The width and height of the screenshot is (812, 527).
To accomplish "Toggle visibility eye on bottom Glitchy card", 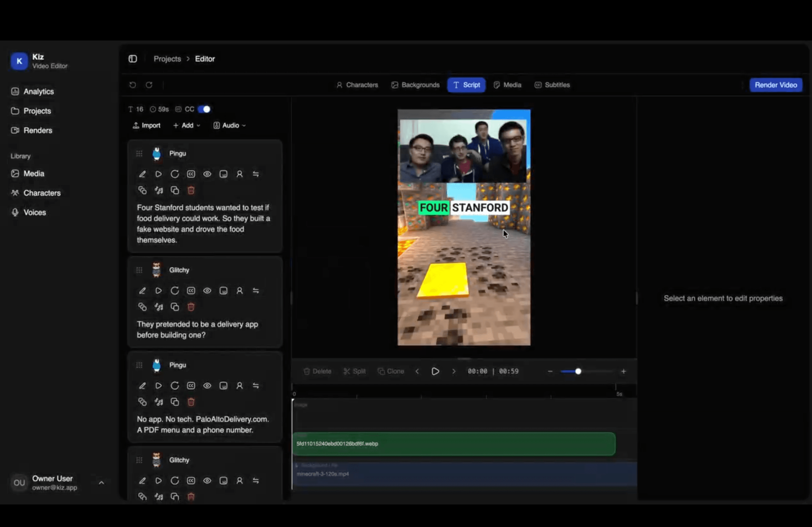I will tap(207, 481).
